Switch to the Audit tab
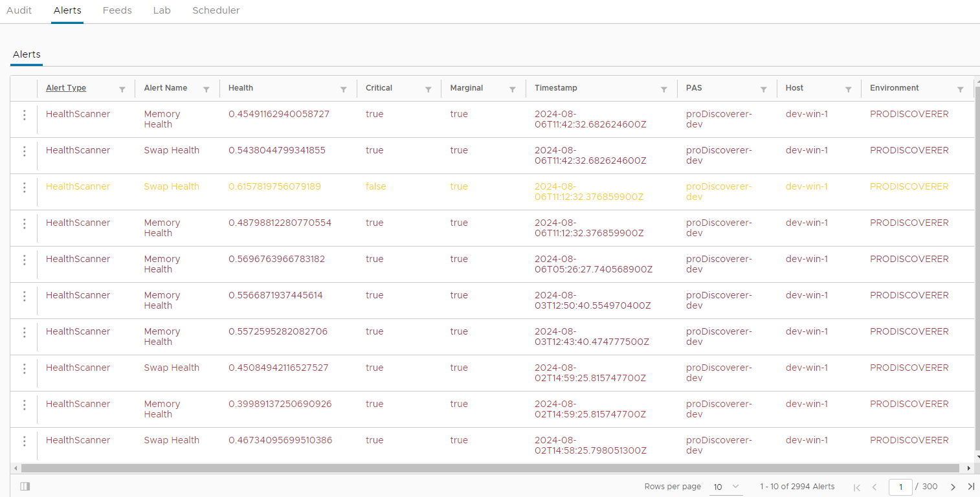 click(19, 10)
